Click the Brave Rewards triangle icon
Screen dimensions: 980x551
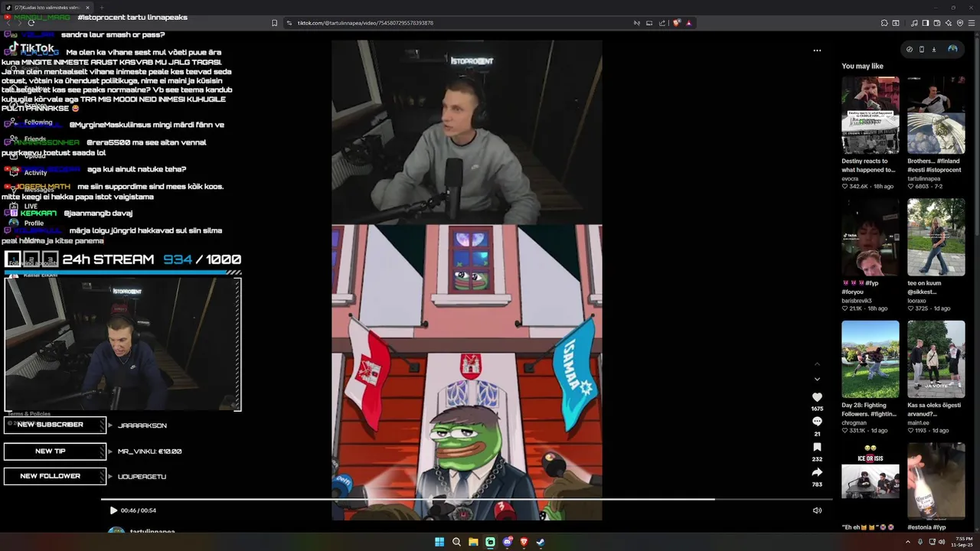pyautogui.click(x=689, y=23)
